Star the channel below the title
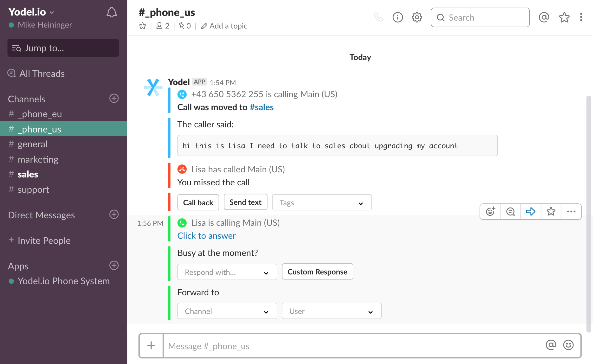 (143, 26)
